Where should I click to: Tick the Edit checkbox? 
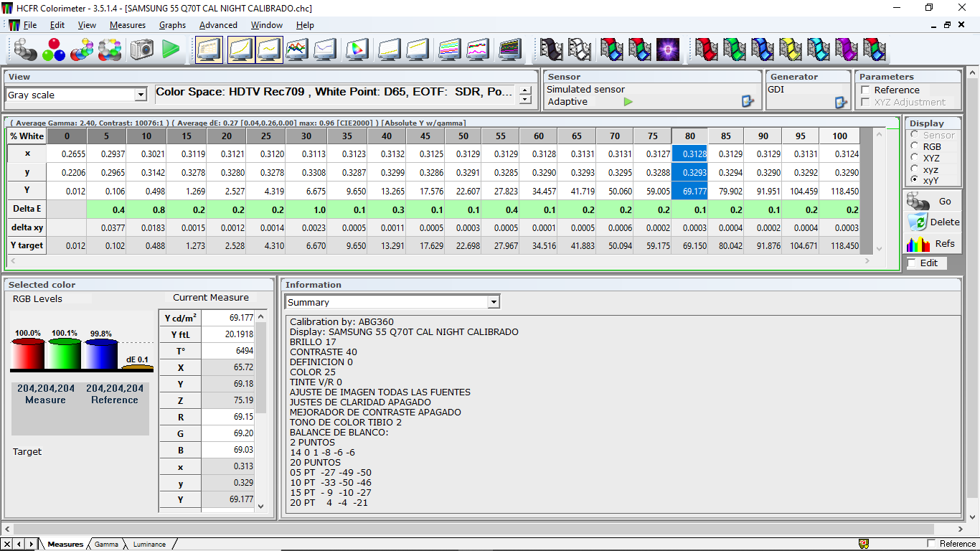pos(912,263)
